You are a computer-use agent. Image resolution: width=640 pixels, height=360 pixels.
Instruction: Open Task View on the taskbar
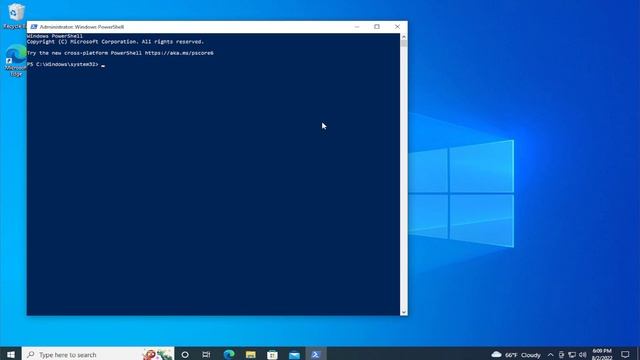tap(206, 354)
